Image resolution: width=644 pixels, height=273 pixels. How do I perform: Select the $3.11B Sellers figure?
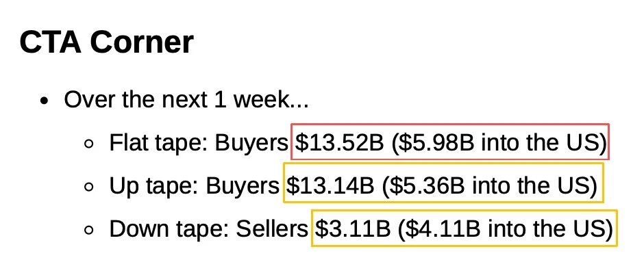pos(353,229)
